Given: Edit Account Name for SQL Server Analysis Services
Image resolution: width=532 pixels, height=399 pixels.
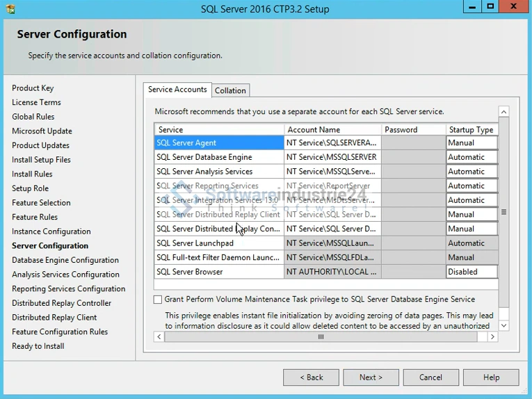Looking at the screenshot, I should (332, 172).
